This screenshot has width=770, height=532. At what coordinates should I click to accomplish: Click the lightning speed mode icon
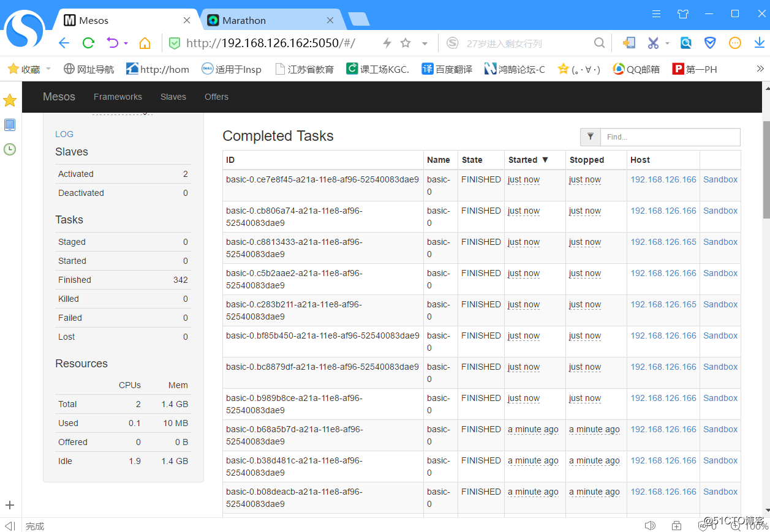(x=387, y=43)
